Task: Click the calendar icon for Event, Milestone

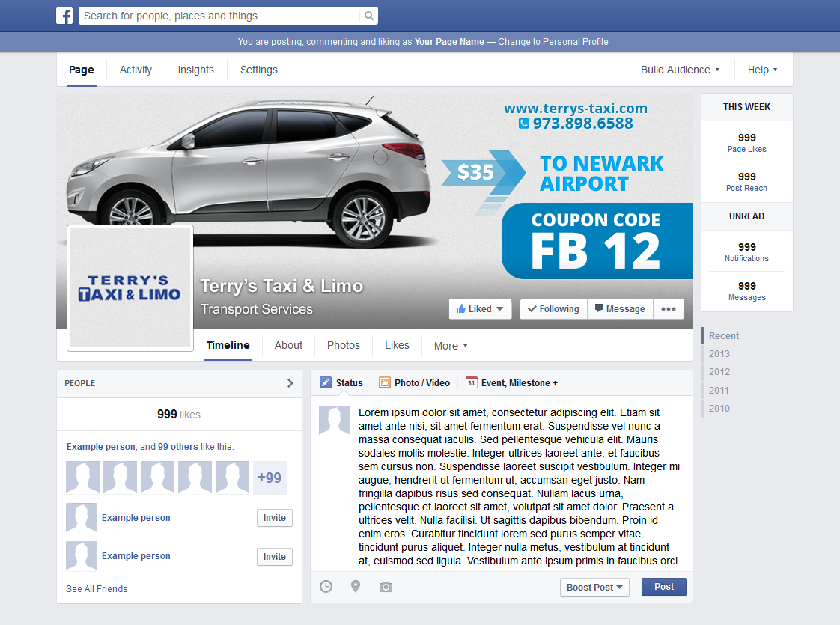Action: pyautogui.click(x=472, y=382)
